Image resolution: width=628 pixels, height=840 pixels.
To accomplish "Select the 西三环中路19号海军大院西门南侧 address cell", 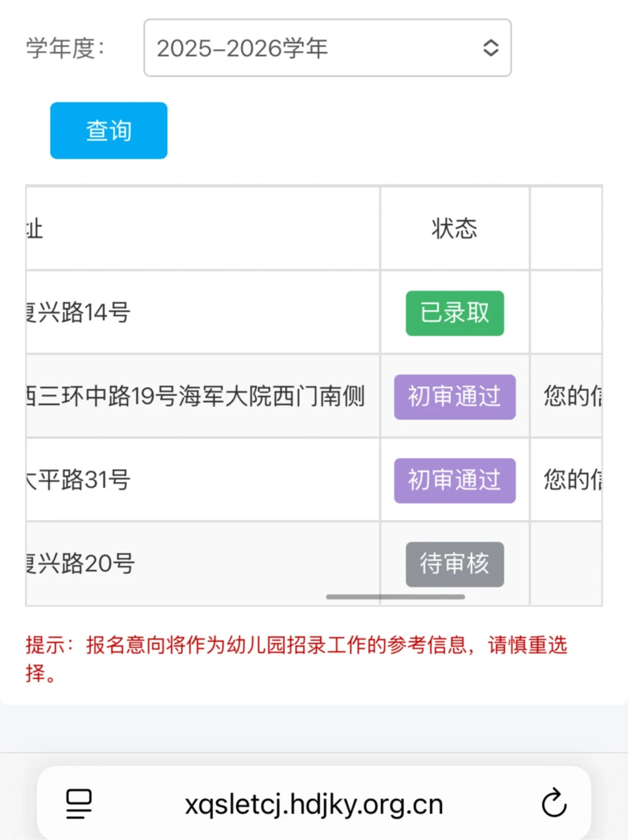I will (203, 396).
